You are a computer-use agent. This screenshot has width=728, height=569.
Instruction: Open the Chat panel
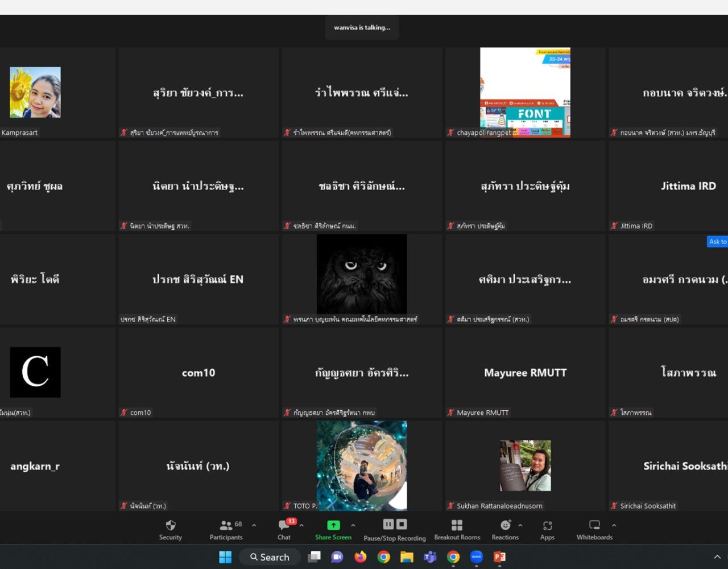[x=284, y=530]
